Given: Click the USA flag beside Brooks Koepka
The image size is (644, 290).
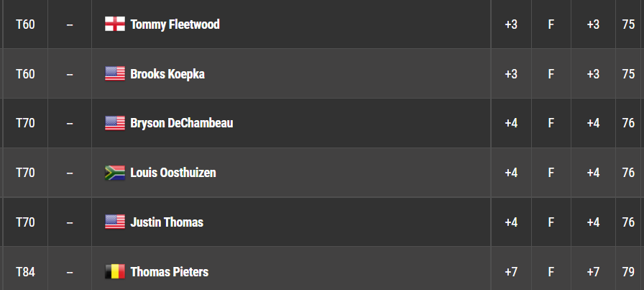Looking at the screenshot, I should 115,74.
